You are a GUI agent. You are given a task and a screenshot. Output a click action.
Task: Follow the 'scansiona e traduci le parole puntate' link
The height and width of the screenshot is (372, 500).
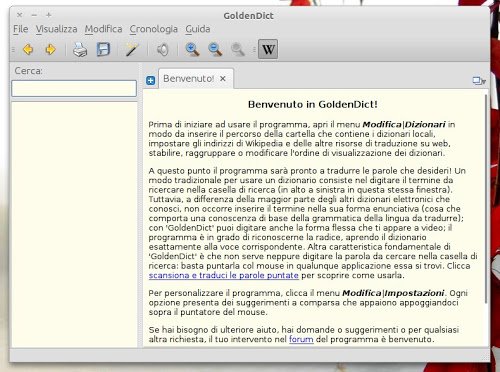tap(223, 275)
